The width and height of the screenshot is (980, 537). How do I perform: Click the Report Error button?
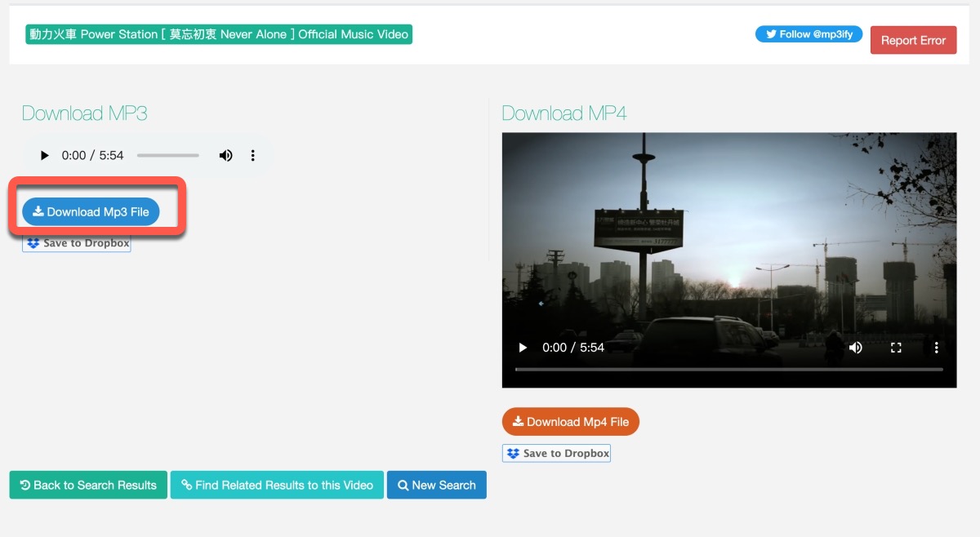[913, 40]
